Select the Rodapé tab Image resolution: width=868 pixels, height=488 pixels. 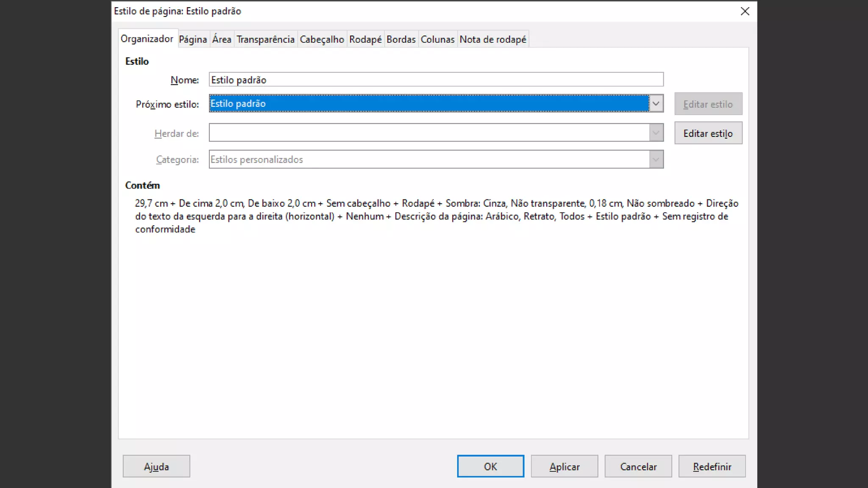click(365, 39)
